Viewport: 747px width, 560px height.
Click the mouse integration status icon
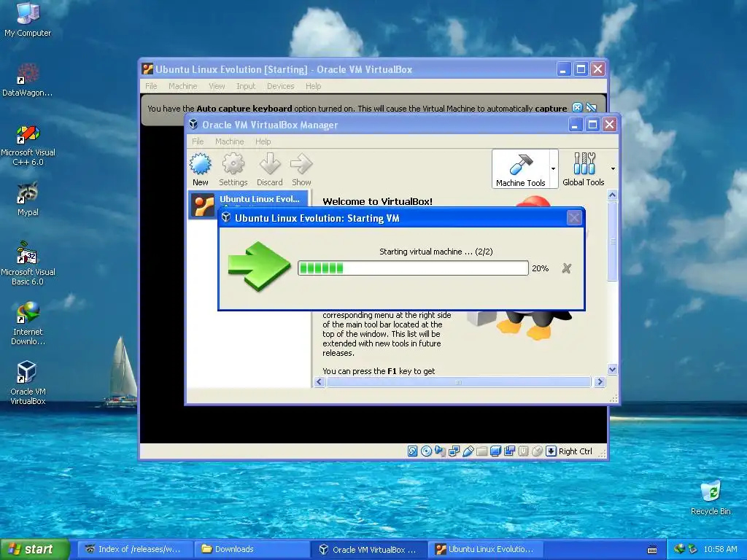(537, 451)
